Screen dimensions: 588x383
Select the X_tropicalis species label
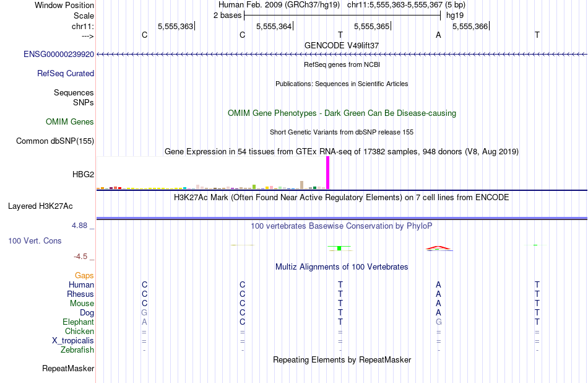tap(73, 341)
